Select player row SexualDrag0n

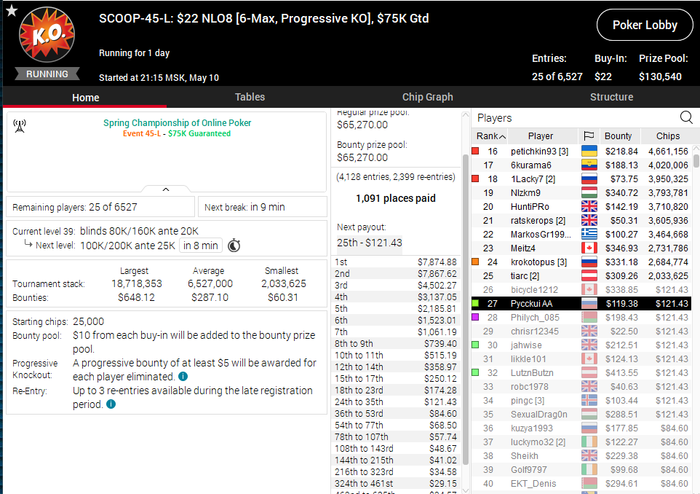click(582, 414)
